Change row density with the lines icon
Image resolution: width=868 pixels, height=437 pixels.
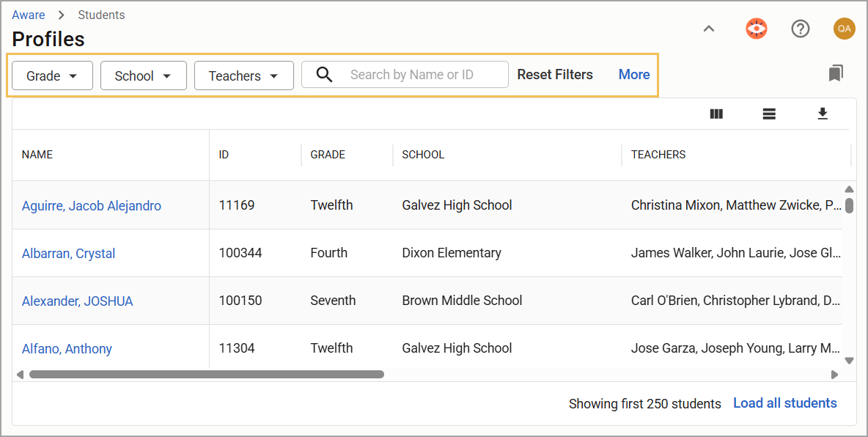(769, 114)
